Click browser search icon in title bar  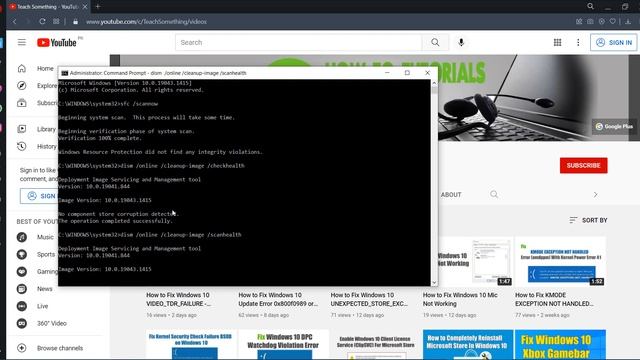tap(590, 6)
